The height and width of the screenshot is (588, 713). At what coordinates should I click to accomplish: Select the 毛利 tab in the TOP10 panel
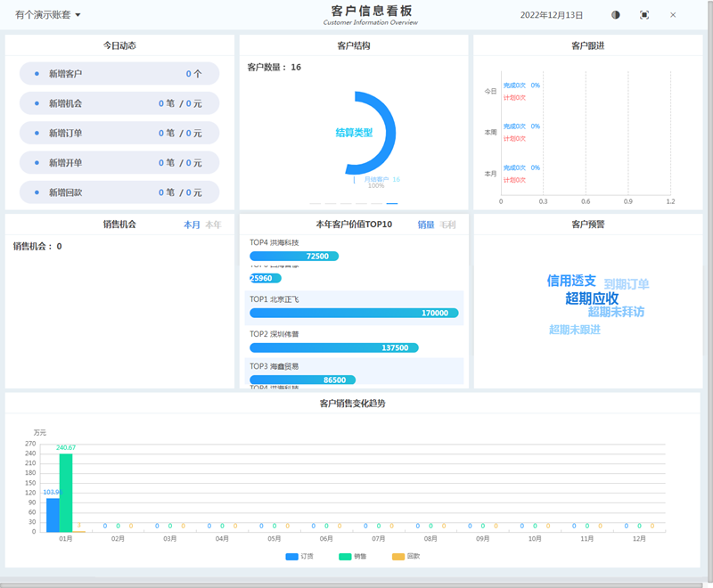[x=448, y=225]
